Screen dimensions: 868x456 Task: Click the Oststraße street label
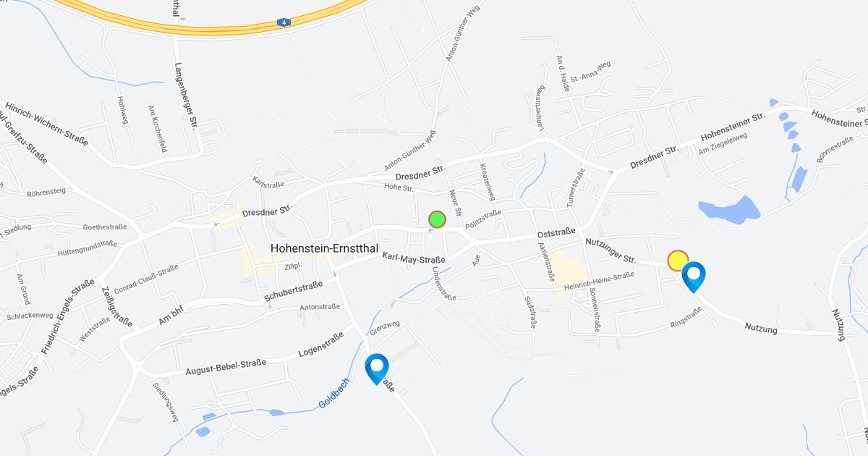pyautogui.click(x=556, y=233)
